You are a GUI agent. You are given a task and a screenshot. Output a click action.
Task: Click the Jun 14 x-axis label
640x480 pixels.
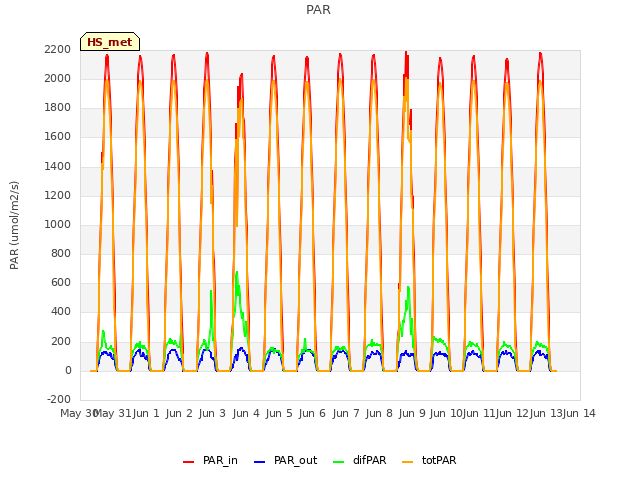(579, 413)
